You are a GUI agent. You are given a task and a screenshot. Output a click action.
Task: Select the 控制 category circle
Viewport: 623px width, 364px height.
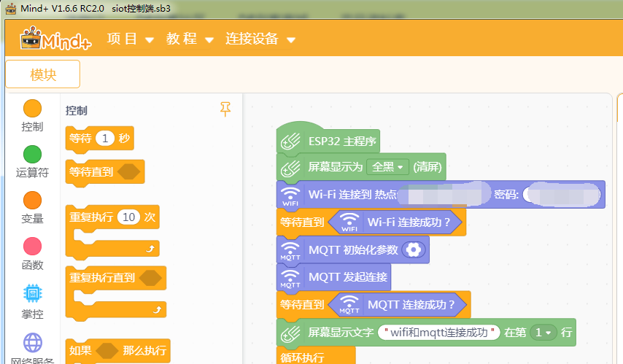(x=33, y=109)
